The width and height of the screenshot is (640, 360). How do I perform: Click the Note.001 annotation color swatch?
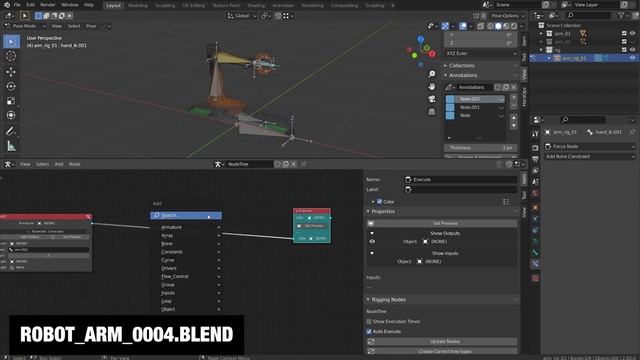(450, 107)
